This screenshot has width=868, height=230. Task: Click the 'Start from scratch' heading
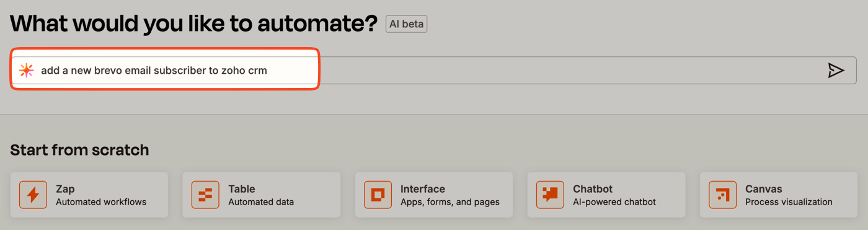(x=80, y=150)
